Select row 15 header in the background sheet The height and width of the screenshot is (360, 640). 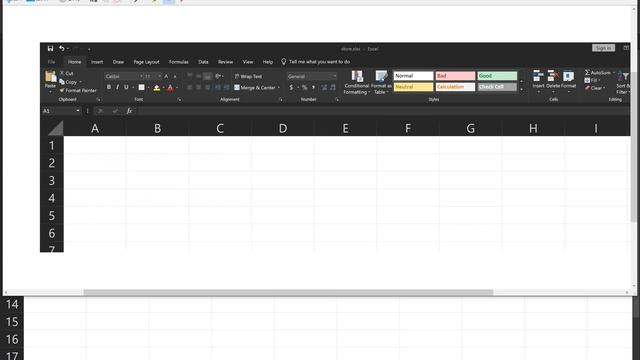[x=12, y=322]
